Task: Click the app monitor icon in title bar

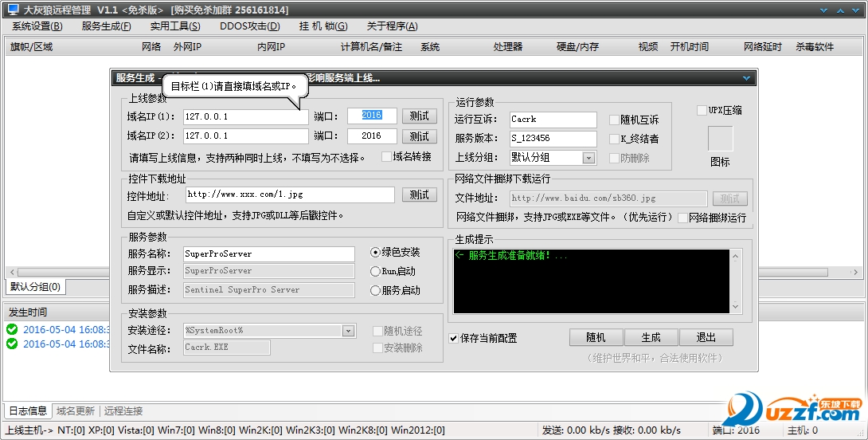Action: [14, 10]
